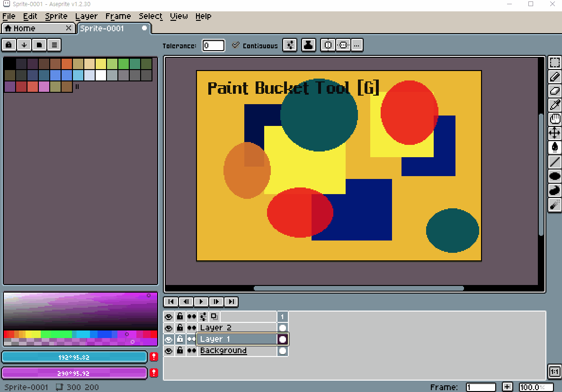Viewport: 562px width, 392px height.
Task: Click the 1:1 preview button
Action: (x=554, y=372)
